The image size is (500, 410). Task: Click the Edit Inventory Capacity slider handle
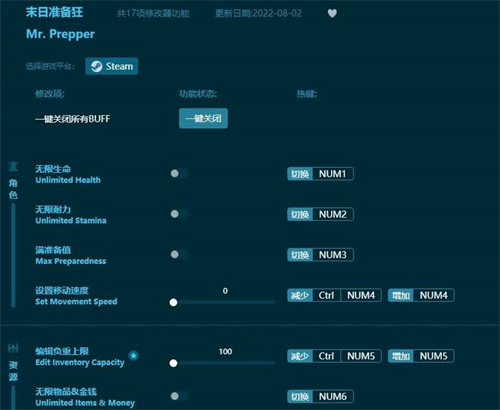(173, 363)
